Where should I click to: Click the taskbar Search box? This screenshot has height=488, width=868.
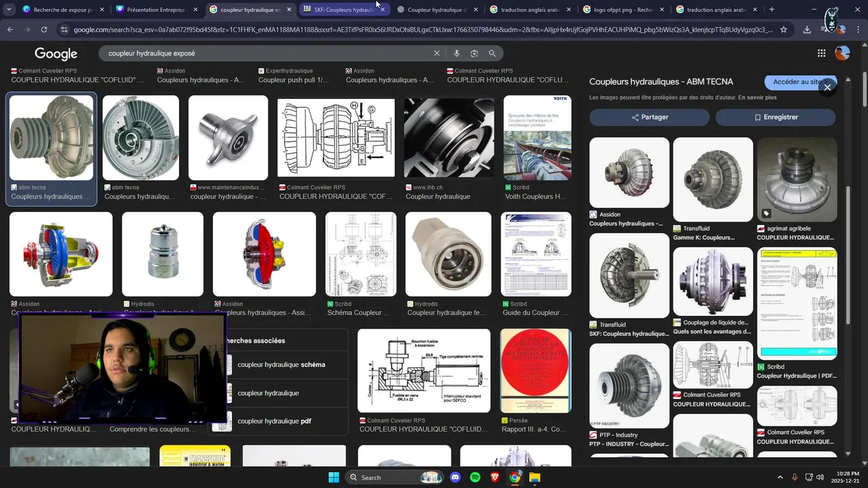coord(395,477)
